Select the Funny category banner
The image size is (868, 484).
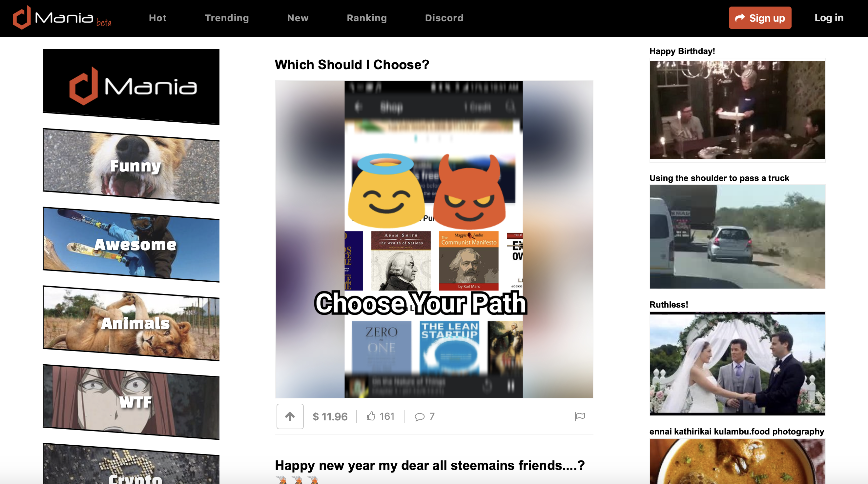click(131, 166)
